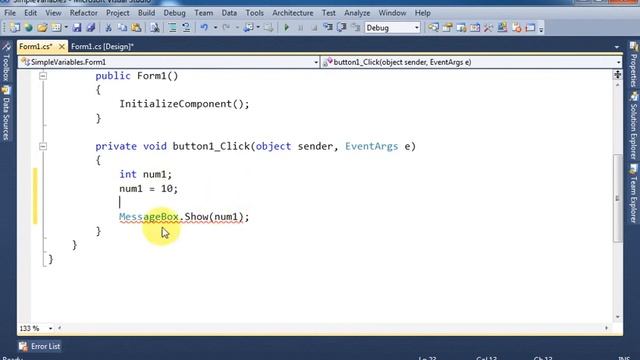This screenshot has width=640, height=360.
Task: Undo the last action with the Undo icon
Action: pyautogui.click(x=204, y=28)
